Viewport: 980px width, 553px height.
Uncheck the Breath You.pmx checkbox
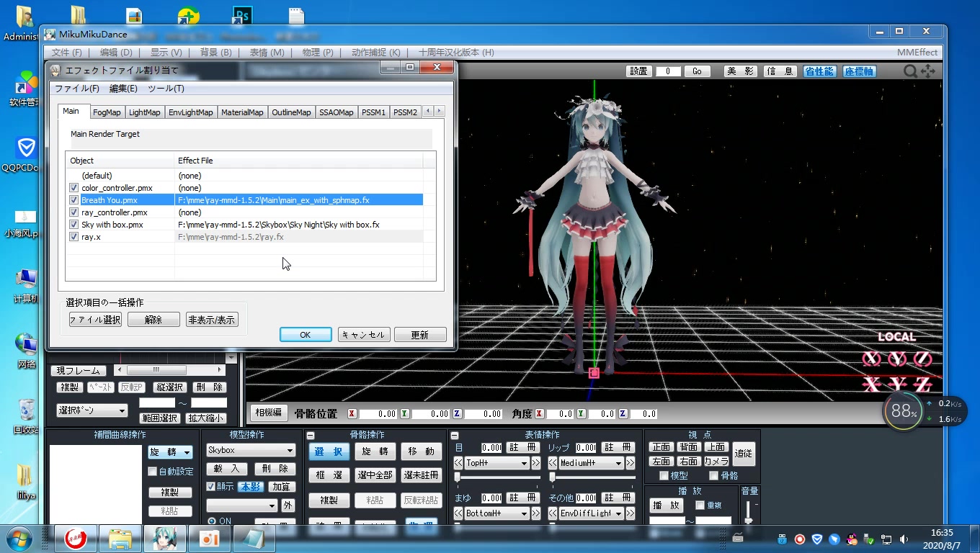coord(73,200)
